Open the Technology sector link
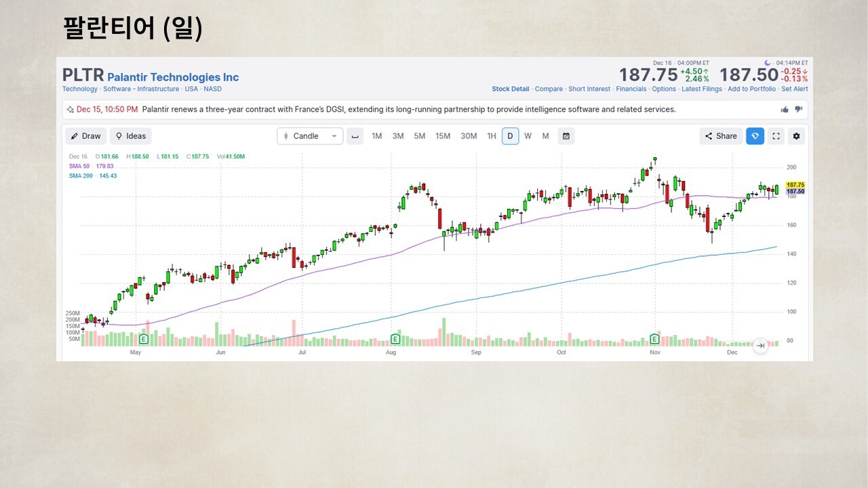This screenshot has width=868, height=488. tap(80, 89)
